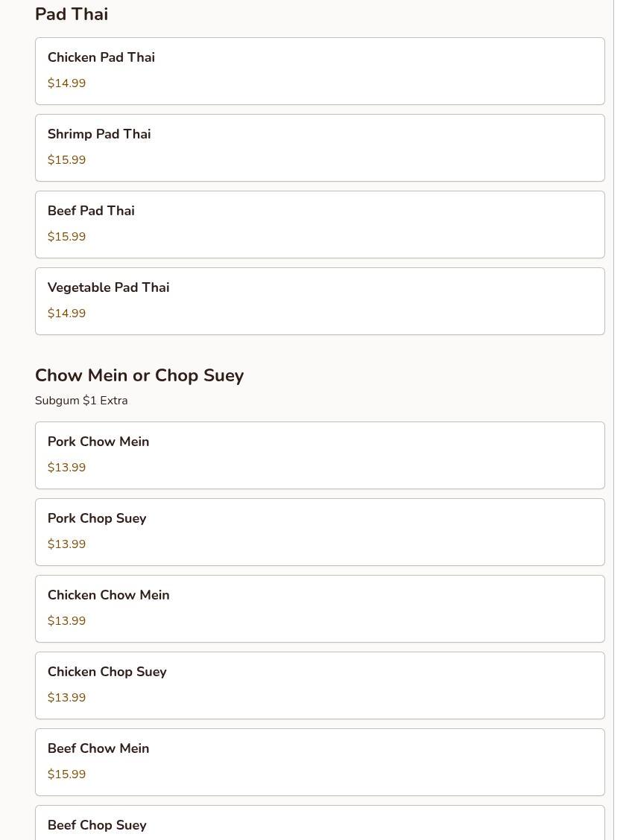Add Vegetable Pad Thai by clicking its card

320,301
